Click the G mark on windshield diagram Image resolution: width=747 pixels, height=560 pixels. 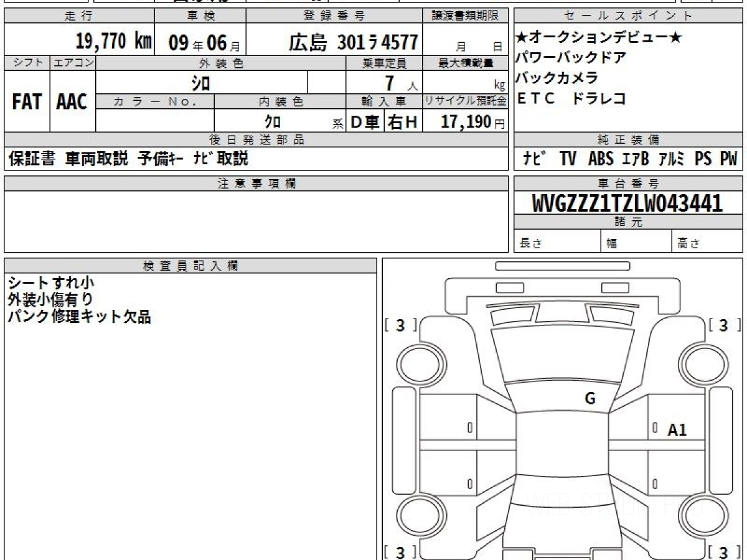[590, 399]
